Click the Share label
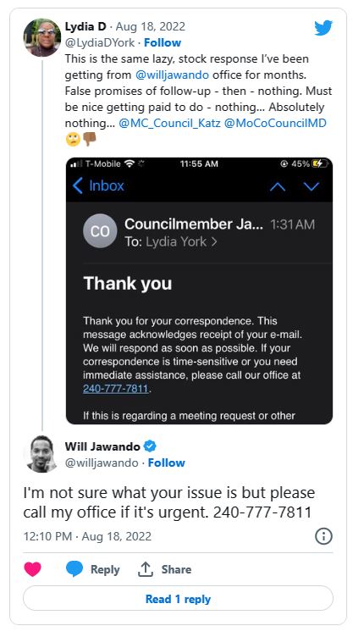 tap(176, 569)
